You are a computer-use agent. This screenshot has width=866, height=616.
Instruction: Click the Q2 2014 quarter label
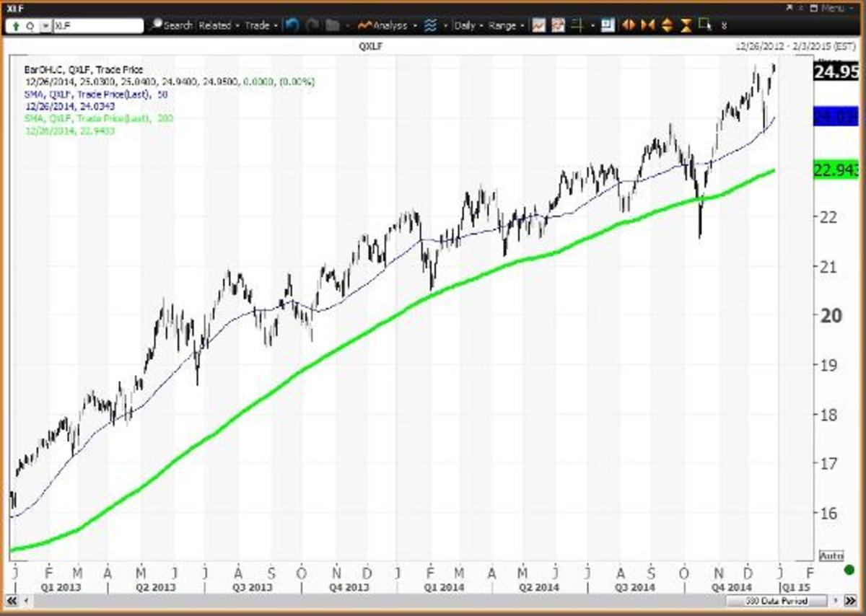tap(539, 588)
